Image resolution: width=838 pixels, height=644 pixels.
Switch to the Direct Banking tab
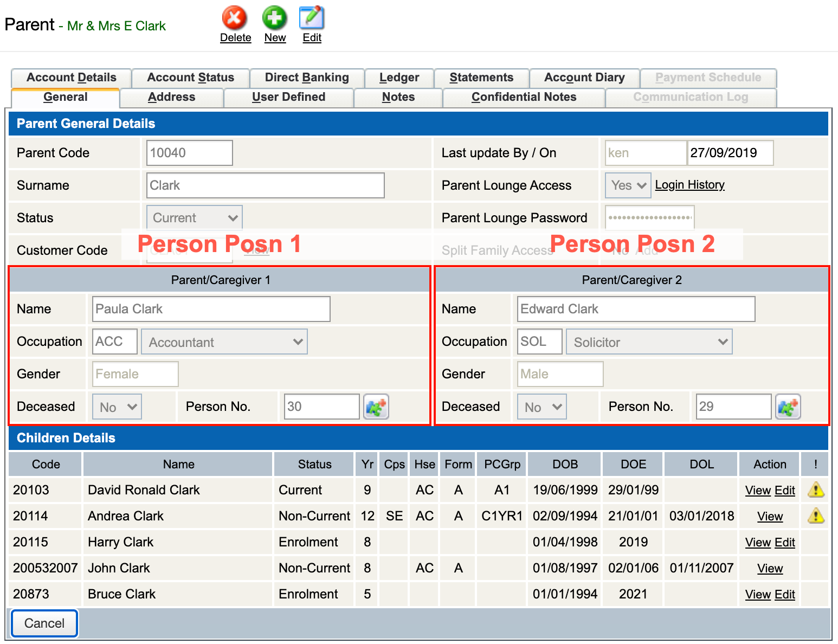[x=307, y=78]
